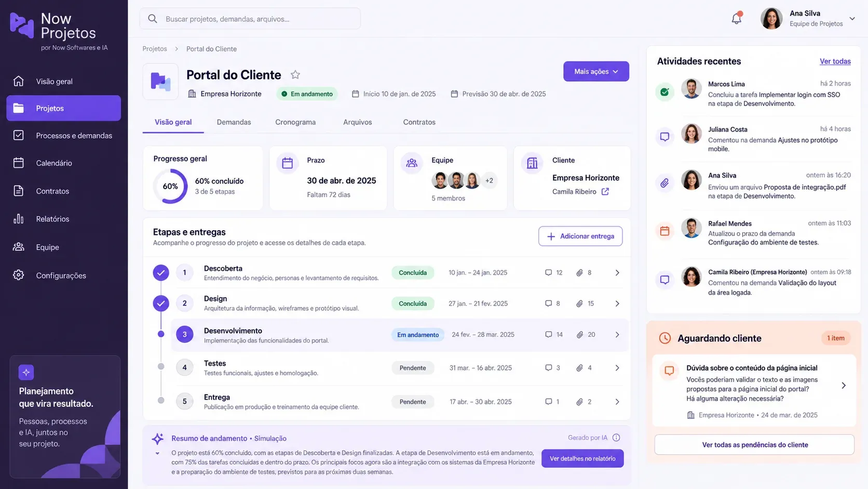This screenshot has width=868, height=489.
Task: Click the comments icon in Desenvolvimento row
Action: [548, 335]
